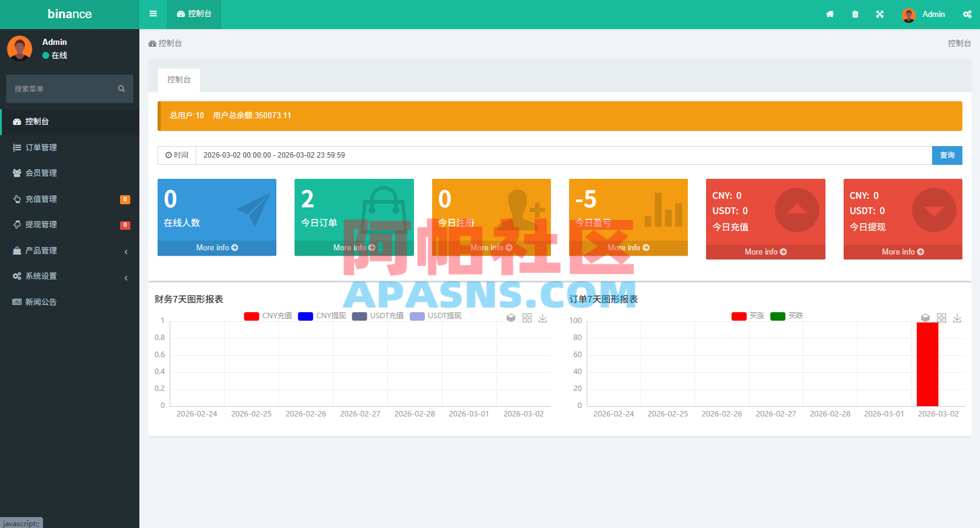The width and height of the screenshot is (980, 528).
Task: Open Admin user dropdown in top bar
Action: tap(923, 14)
